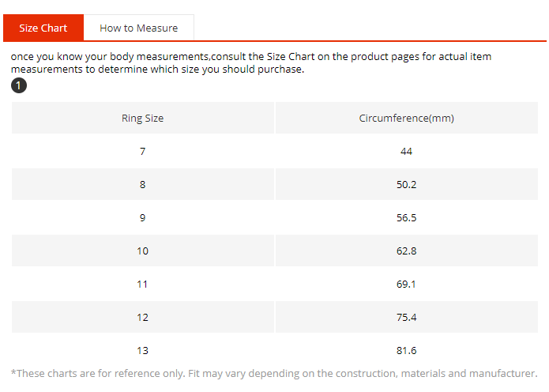Click the Ring Size column header
This screenshot has width=549, height=392.
pyautogui.click(x=142, y=119)
